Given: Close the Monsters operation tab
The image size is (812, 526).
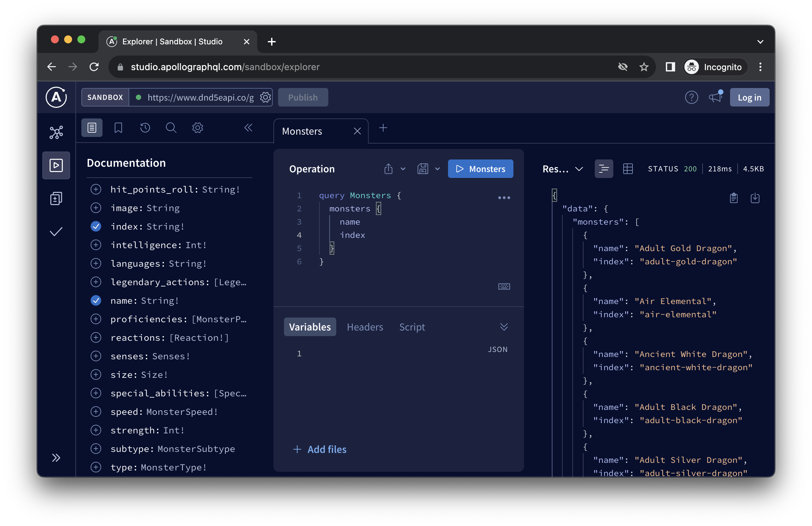Looking at the screenshot, I should click(357, 131).
